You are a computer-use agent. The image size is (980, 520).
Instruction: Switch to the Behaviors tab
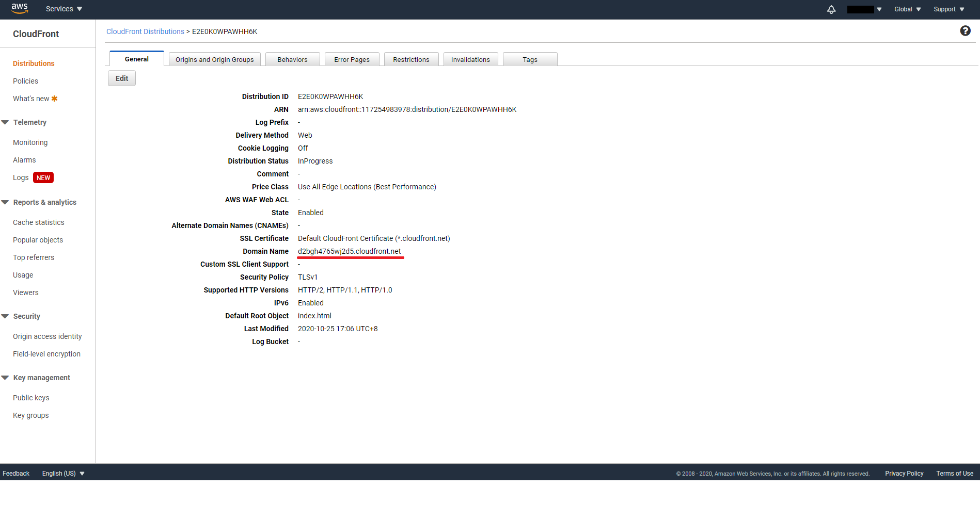[x=292, y=59]
